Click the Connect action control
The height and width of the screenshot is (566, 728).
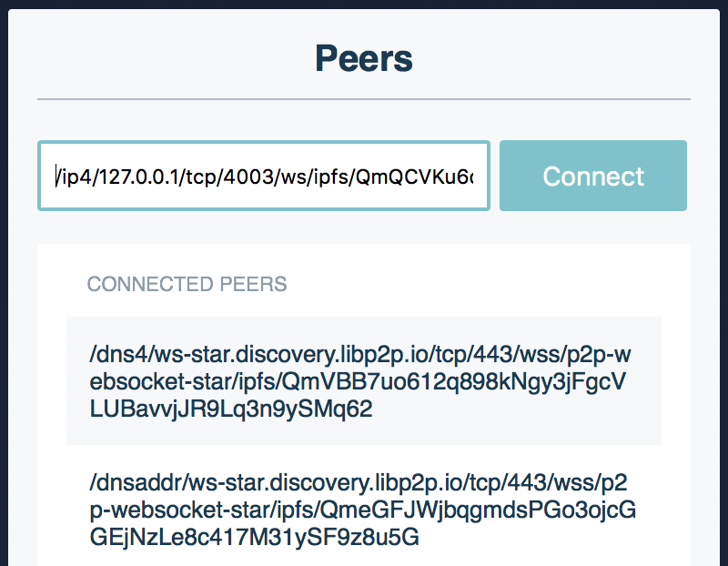[592, 176]
